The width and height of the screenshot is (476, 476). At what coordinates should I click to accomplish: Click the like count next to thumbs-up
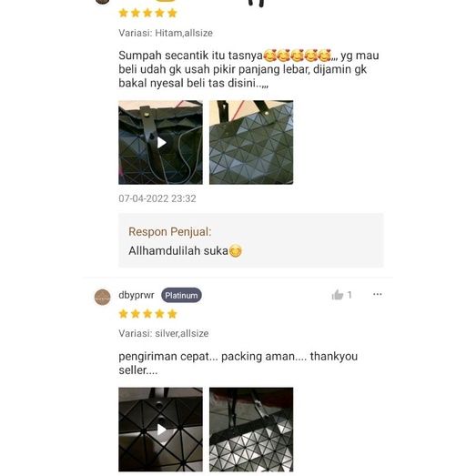pos(349,295)
